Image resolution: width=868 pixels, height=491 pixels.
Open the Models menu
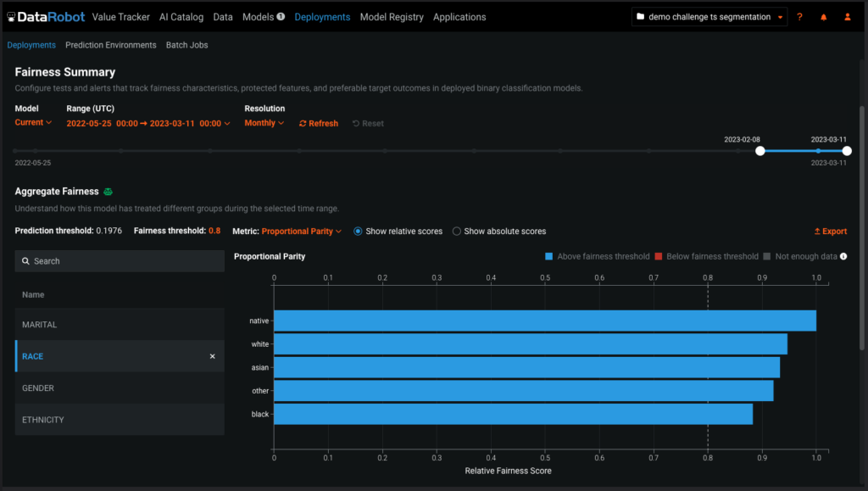(x=258, y=17)
